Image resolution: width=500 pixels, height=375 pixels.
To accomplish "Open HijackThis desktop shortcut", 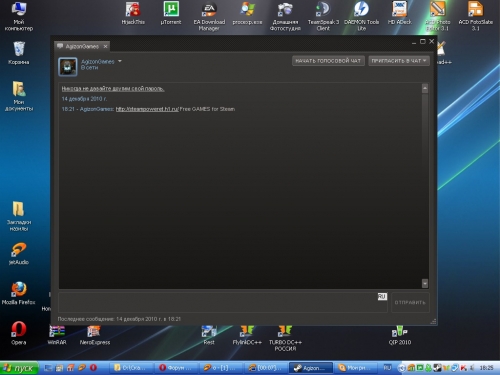I will click(x=133, y=13).
